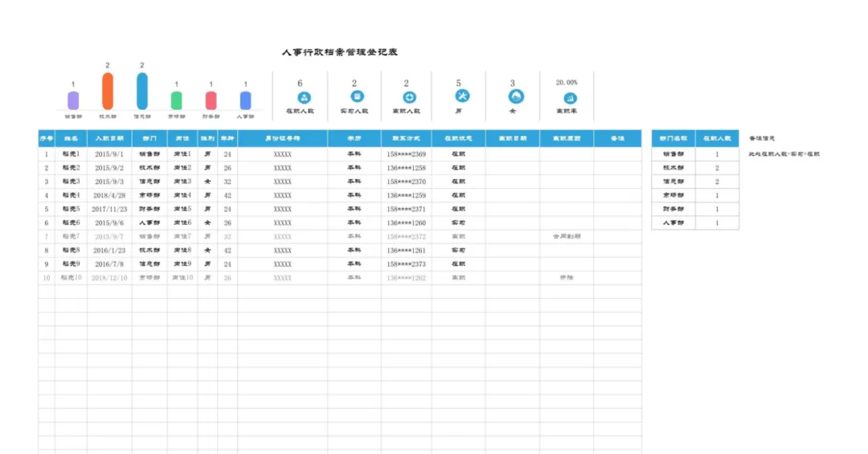This screenshot has width=868, height=454.
Task: Select the date cell 2016/1/23
Action: click(x=109, y=250)
